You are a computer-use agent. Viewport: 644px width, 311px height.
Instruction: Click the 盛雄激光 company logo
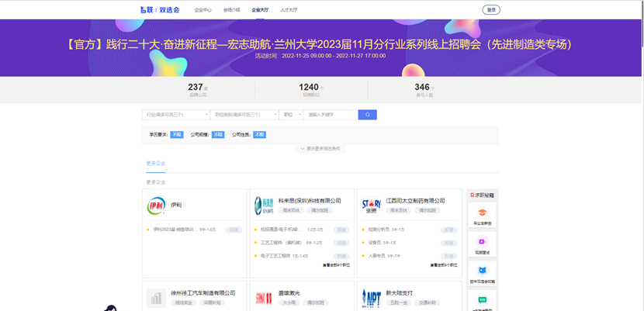coord(264,298)
